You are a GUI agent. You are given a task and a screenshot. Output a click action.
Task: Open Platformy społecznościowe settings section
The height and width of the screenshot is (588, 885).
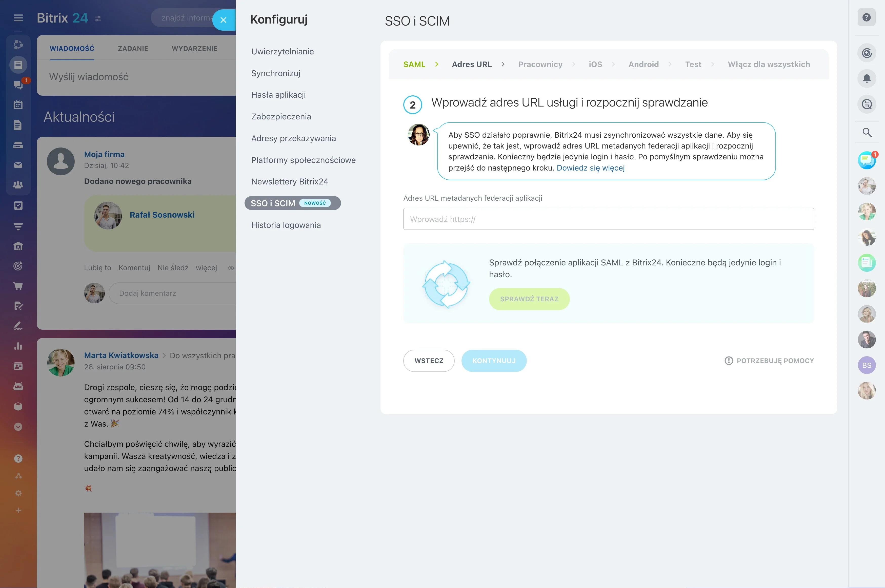coord(304,160)
